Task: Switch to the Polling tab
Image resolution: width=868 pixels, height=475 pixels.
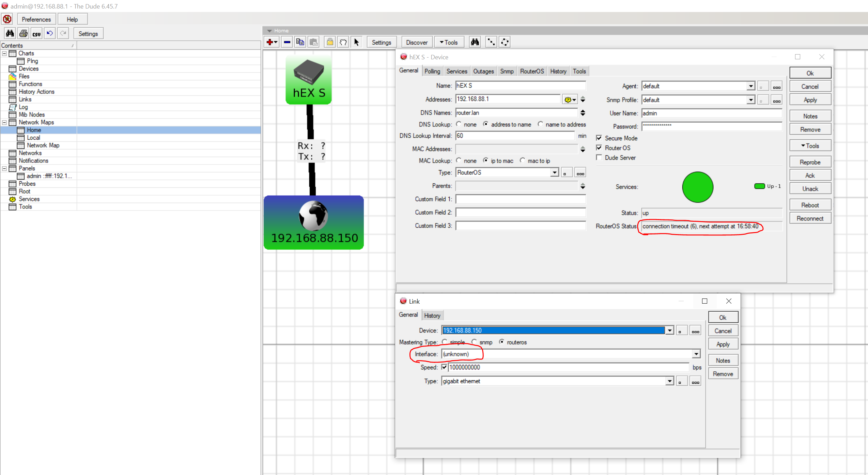Action: click(432, 71)
